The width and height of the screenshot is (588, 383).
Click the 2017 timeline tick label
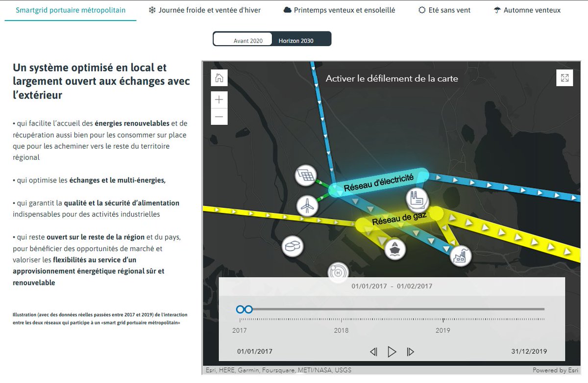(x=240, y=331)
